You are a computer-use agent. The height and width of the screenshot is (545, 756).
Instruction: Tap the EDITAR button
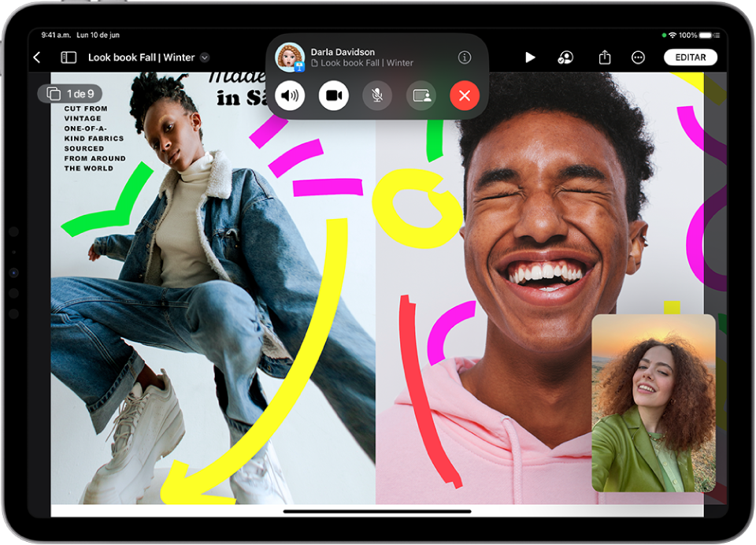click(x=690, y=57)
